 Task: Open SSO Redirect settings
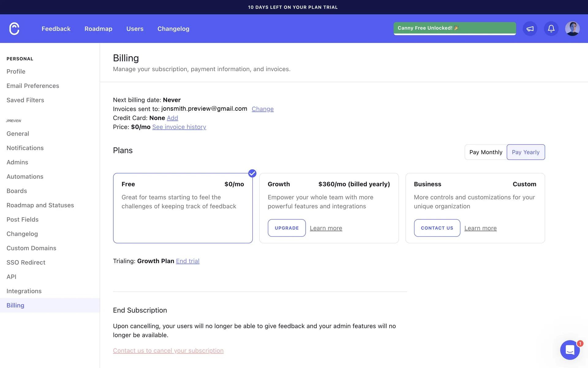[x=26, y=263]
